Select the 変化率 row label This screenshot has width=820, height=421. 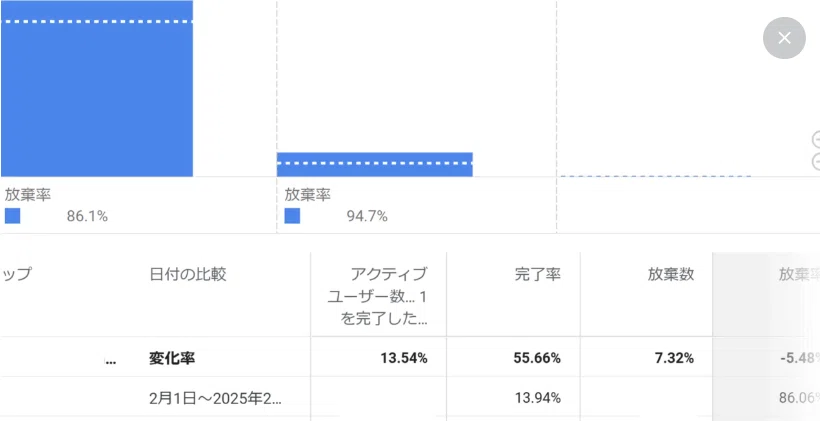point(173,358)
